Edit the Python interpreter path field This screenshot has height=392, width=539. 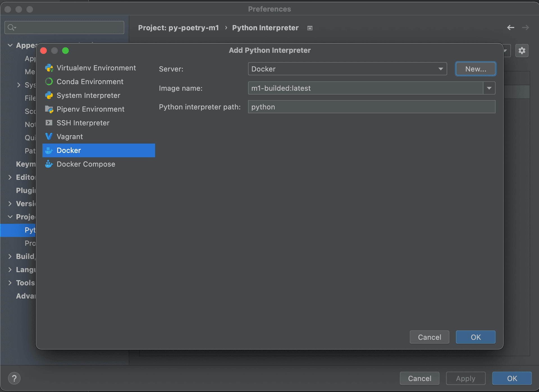(372, 107)
